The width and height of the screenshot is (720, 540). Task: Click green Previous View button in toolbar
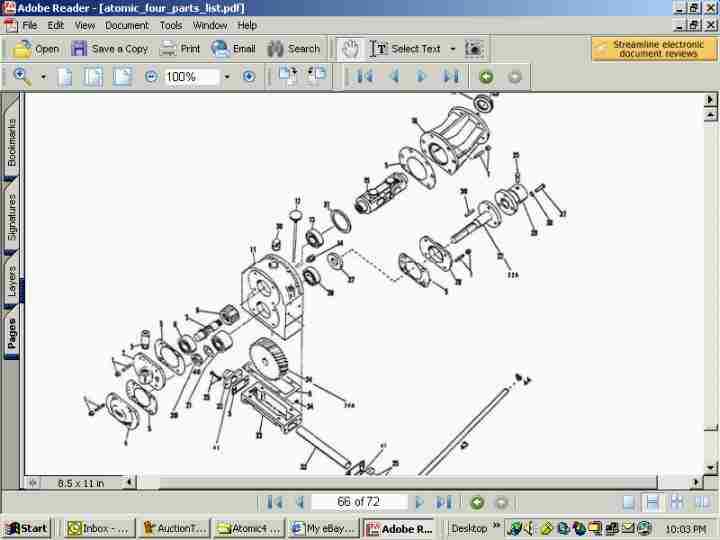click(x=486, y=77)
